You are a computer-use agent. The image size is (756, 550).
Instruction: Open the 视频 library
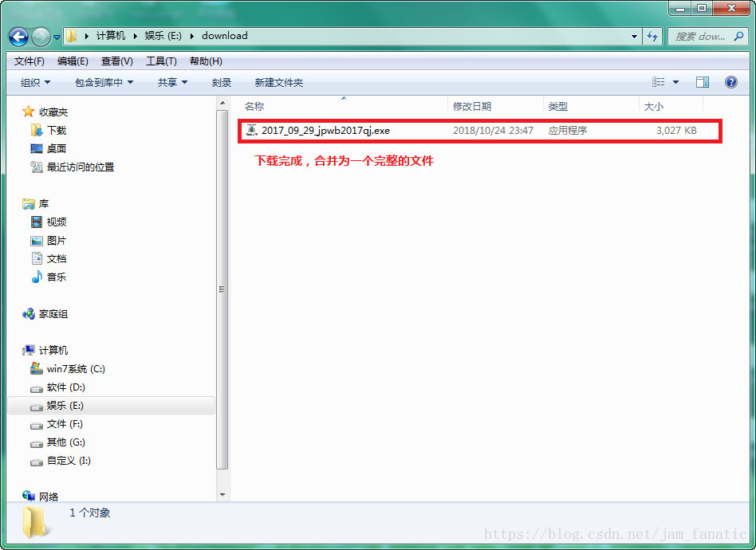[x=57, y=222]
